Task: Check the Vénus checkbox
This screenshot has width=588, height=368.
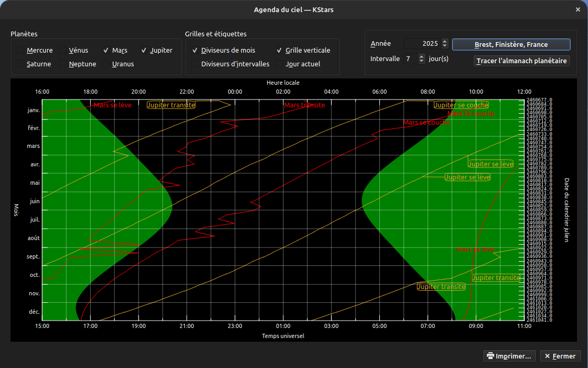Action: tap(63, 51)
